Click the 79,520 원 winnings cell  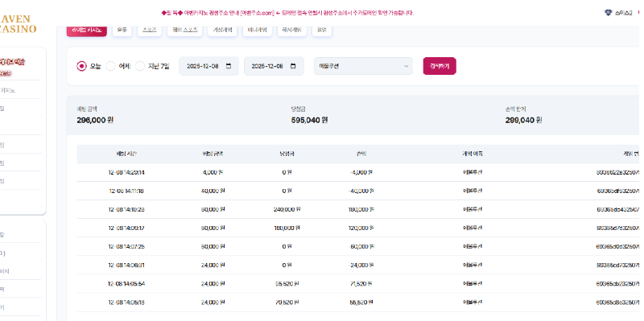click(287, 302)
